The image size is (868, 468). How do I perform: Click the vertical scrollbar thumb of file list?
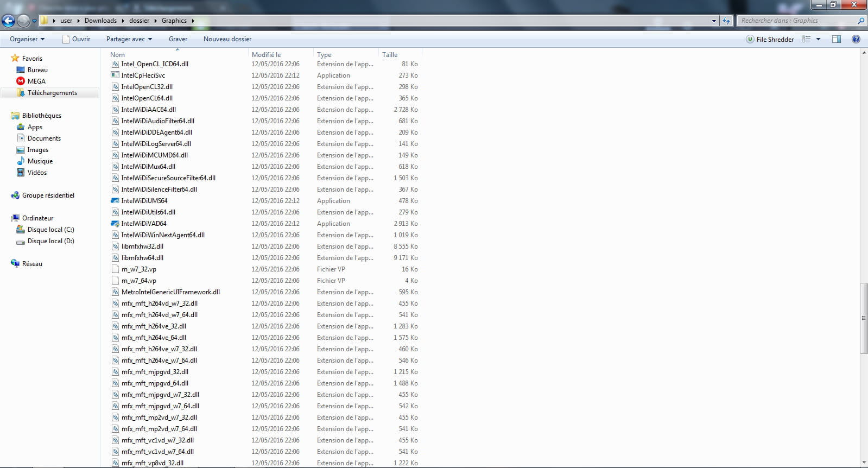pyautogui.click(x=864, y=318)
